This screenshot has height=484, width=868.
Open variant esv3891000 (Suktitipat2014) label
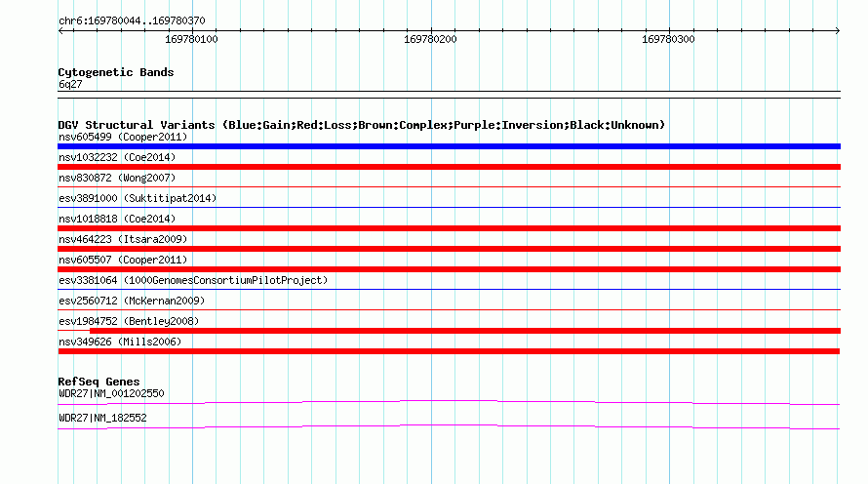[x=138, y=198]
